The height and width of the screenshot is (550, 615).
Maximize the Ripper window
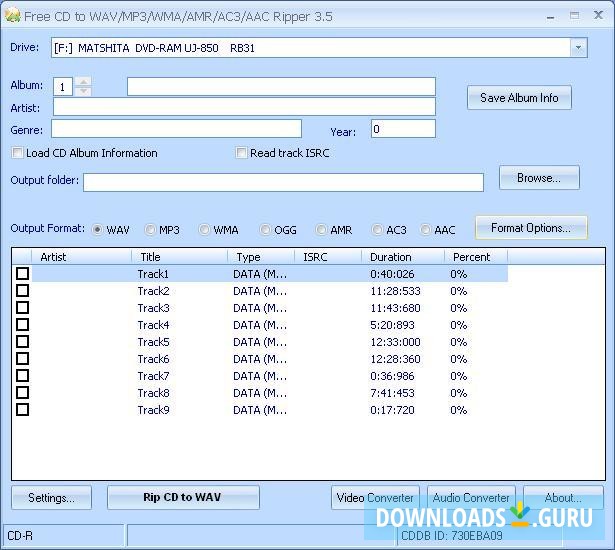point(575,16)
